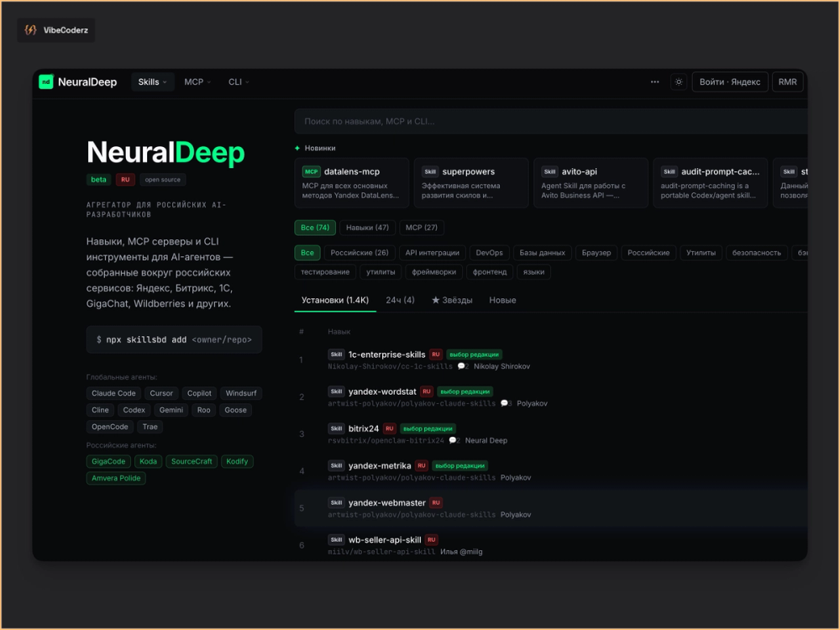Expand the MCP navigation dropdown
840x630 pixels.
point(197,82)
